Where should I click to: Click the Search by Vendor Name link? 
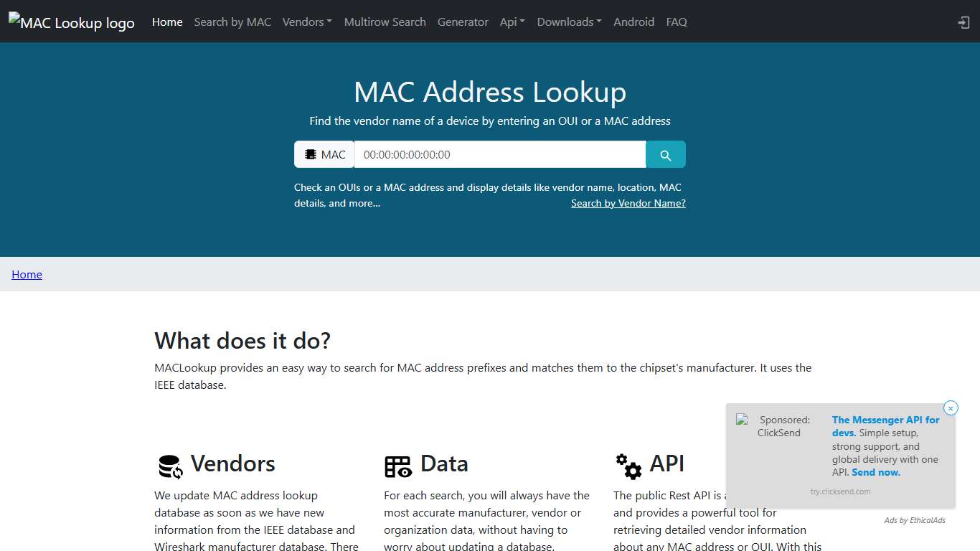coord(628,203)
